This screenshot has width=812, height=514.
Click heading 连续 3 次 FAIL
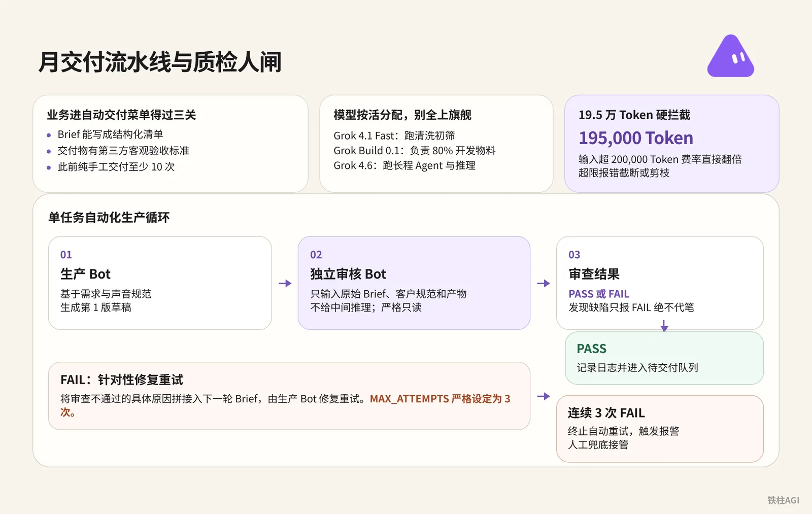606,413
